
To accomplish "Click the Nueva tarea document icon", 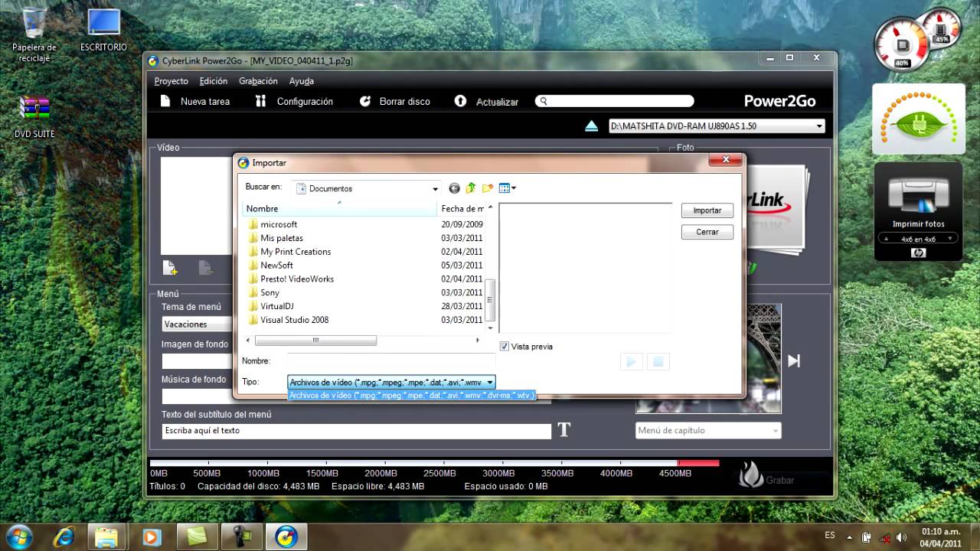I will coord(165,101).
